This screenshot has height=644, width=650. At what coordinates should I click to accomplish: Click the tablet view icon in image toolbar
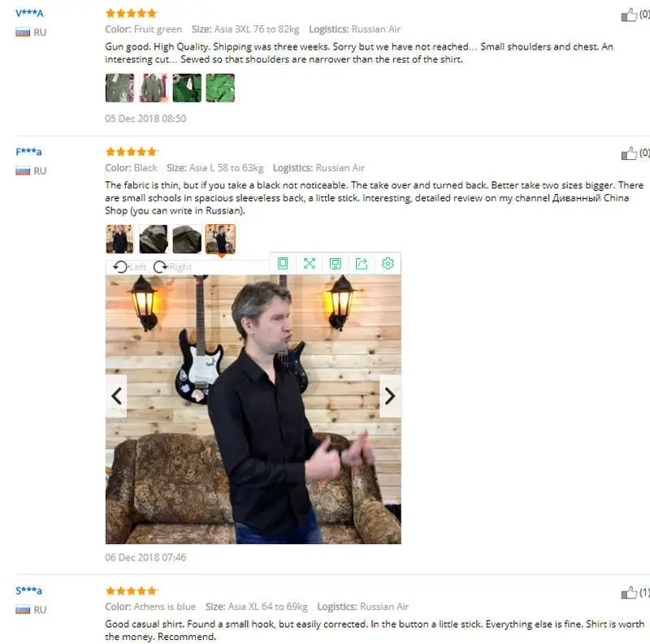(283, 264)
